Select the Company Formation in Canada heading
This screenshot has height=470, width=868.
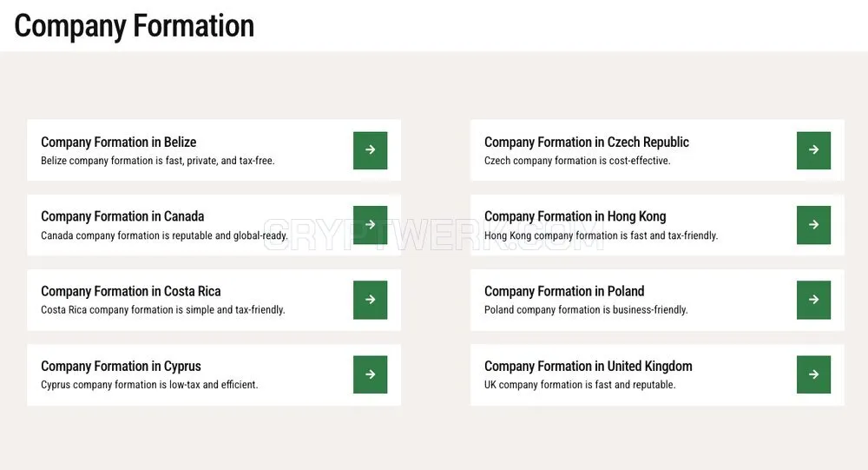pyautogui.click(x=122, y=216)
